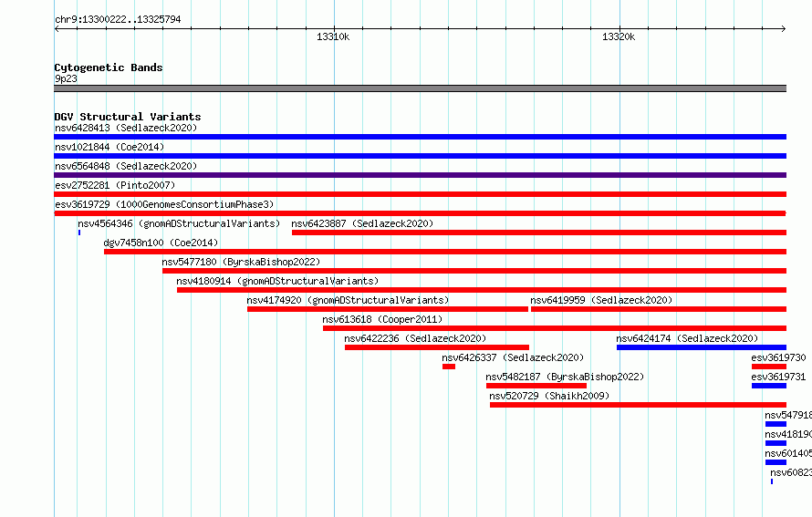The image size is (812, 517).
Task: Click the nsv6428413 (Sedlazeck2020) label
Action: (x=126, y=128)
